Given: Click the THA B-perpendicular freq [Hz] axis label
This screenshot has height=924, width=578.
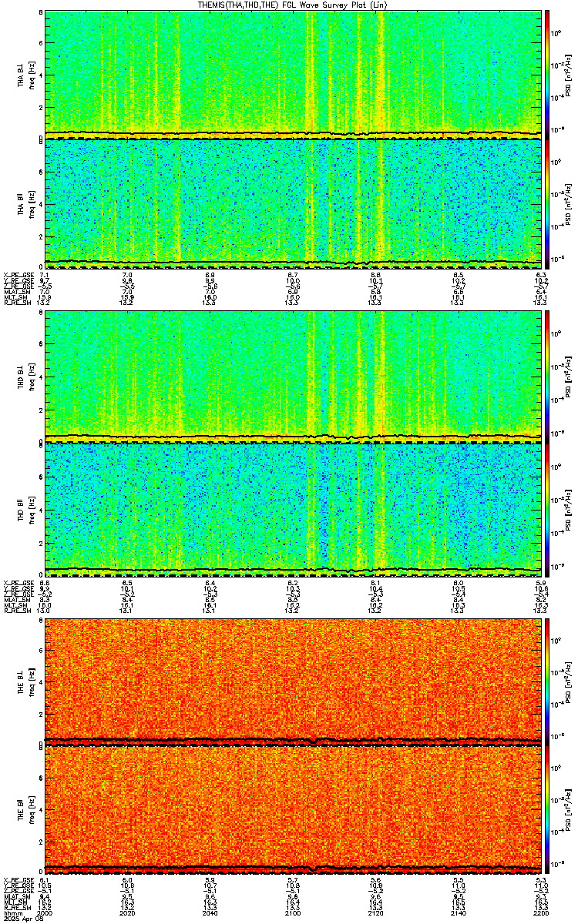Looking at the screenshot, I should tap(32, 74).
